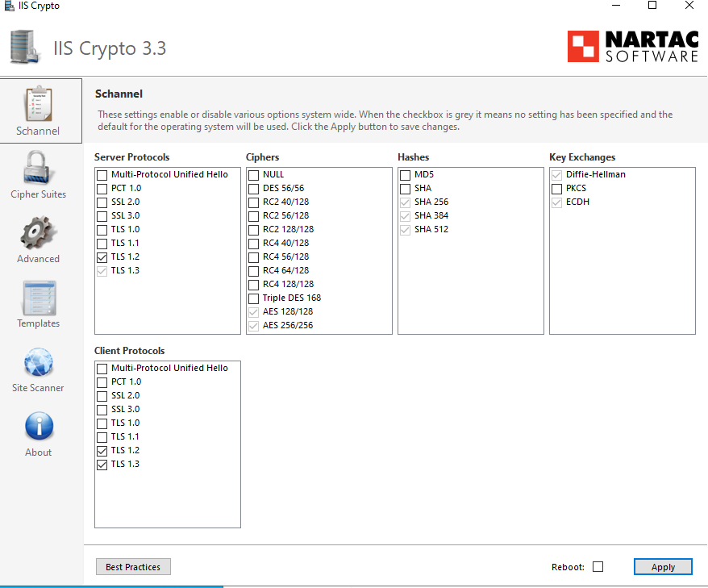Enable Multi-Protocol Unified Hello for client protocols
Image resolution: width=708 pixels, height=588 pixels.
(102, 368)
